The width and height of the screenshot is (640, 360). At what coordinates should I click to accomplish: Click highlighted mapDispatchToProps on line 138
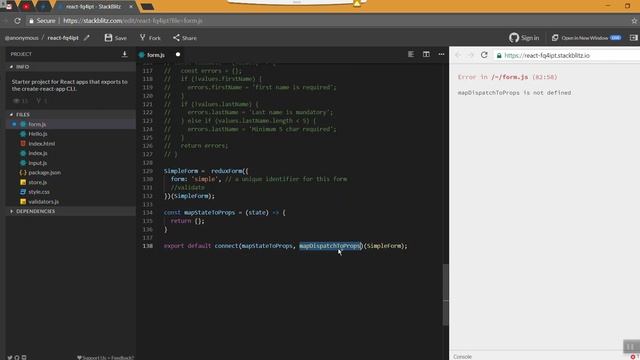click(x=330, y=246)
